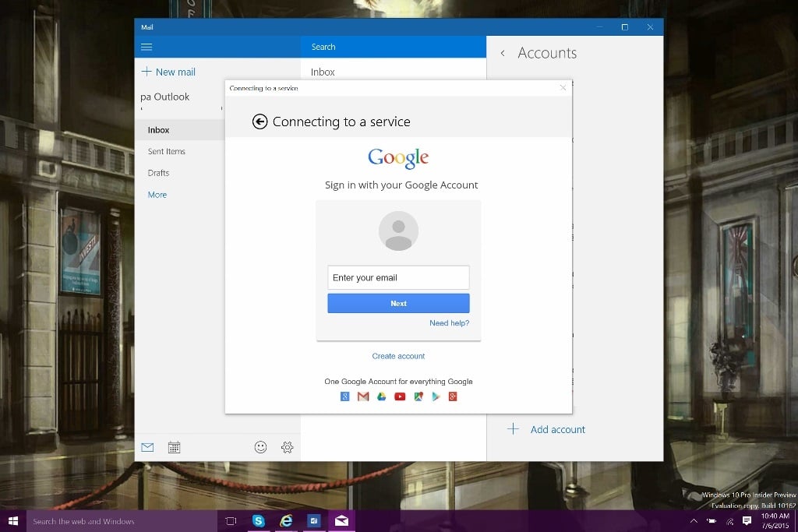The image size is (798, 532).
Task: Click the Search the web and Windows box
Action: [x=122, y=521]
